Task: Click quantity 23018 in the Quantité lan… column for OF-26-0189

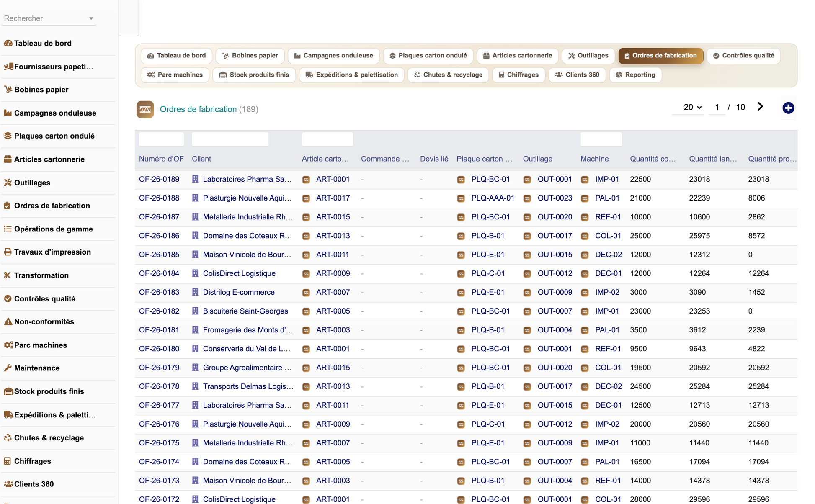Action: pos(699,179)
